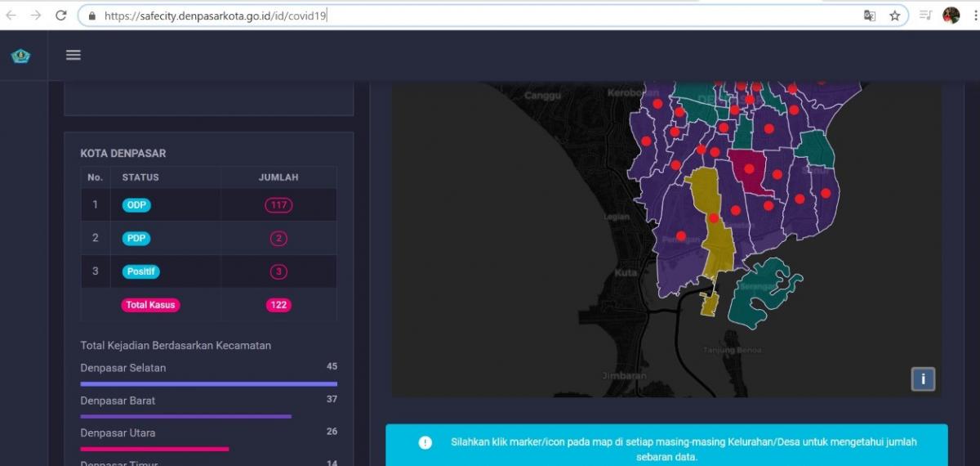The width and height of the screenshot is (980, 466).
Task: Reload the page with browser refresh
Action: tap(61, 16)
